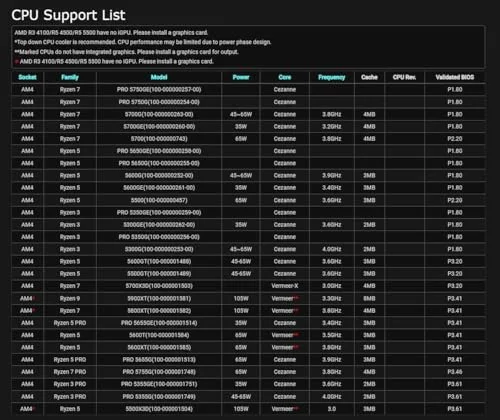Select the 5500X3D model in last row
500x420 pixels.
(x=159, y=409)
